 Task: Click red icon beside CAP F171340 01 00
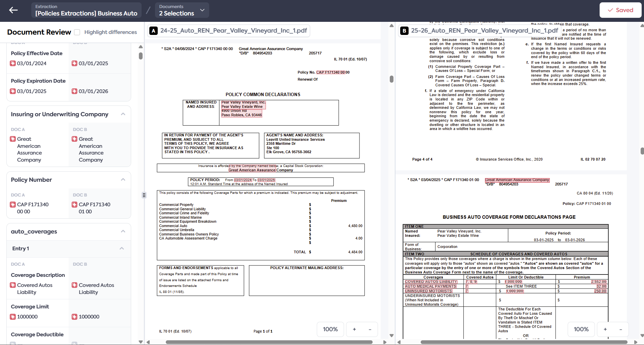[74, 205]
